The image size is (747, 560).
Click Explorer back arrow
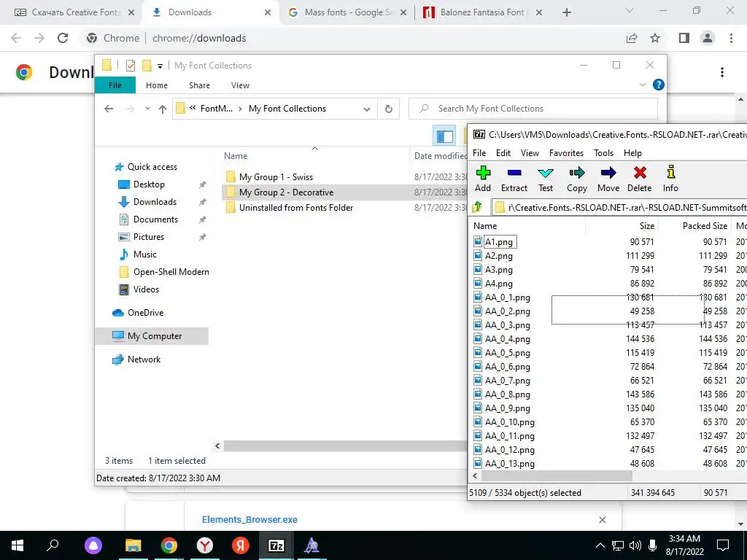coord(109,109)
